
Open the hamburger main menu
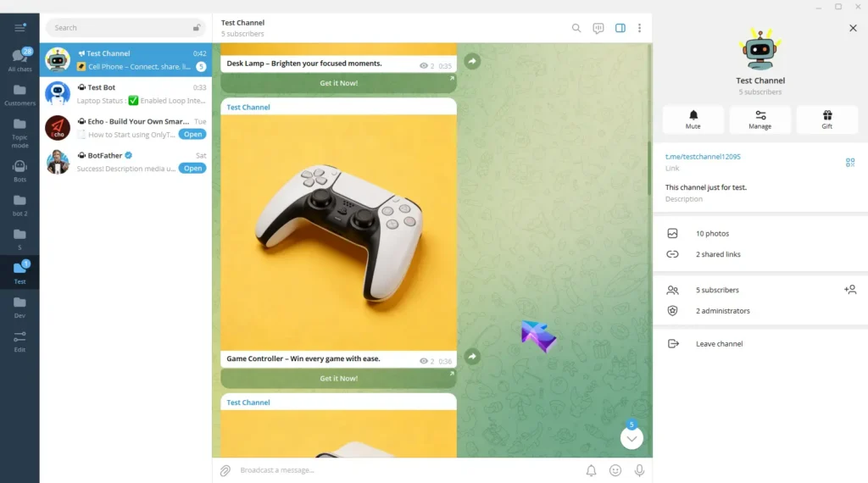[x=19, y=28]
